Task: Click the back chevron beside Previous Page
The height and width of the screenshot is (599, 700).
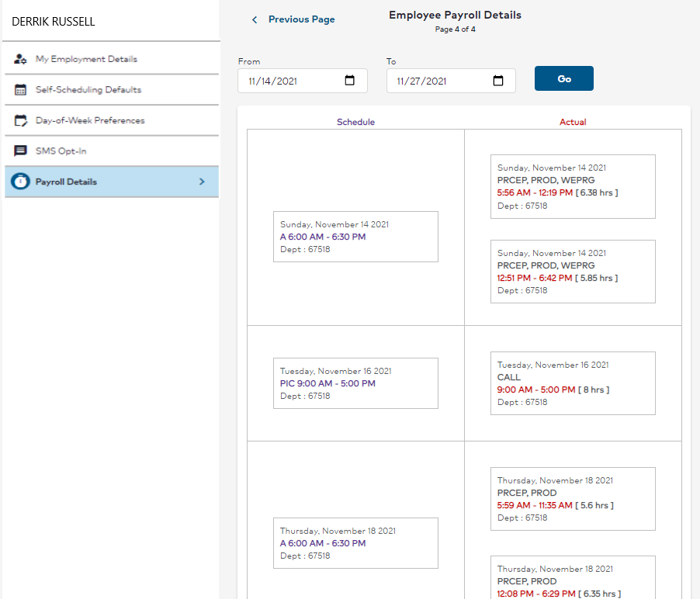Action: (x=254, y=19)
